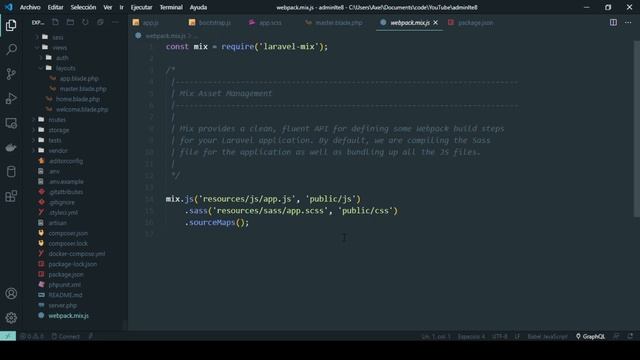
Task: Open the Run and Debug view
Action: pyautogui.click(x=11, y=98)
